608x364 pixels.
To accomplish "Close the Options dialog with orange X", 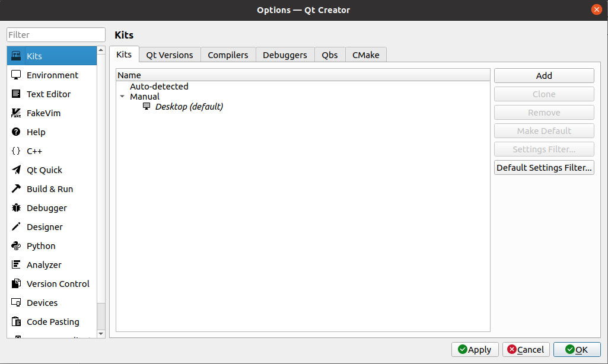I will coord(597,9).
